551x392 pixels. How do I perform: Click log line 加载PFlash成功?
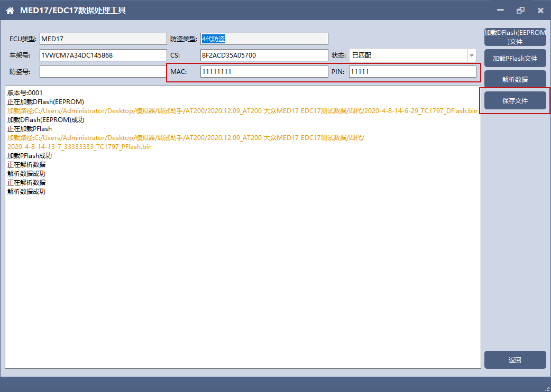click(x=30, y=155)
